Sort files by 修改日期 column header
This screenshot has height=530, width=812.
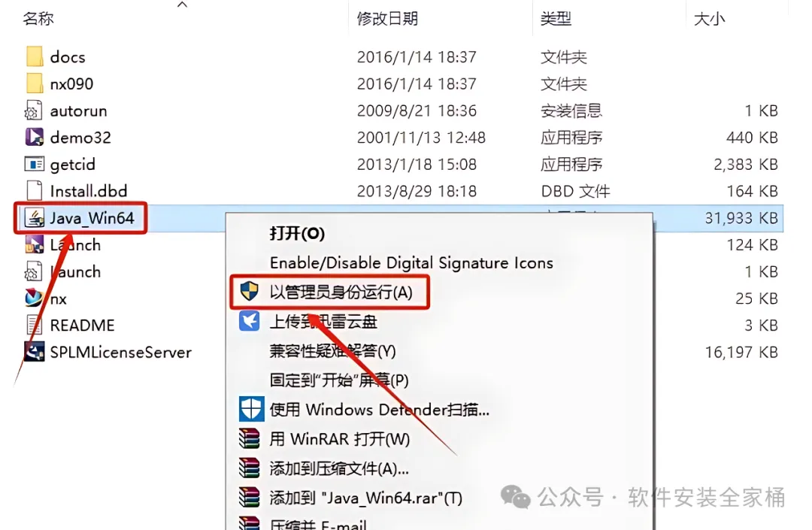click(387, 19)
